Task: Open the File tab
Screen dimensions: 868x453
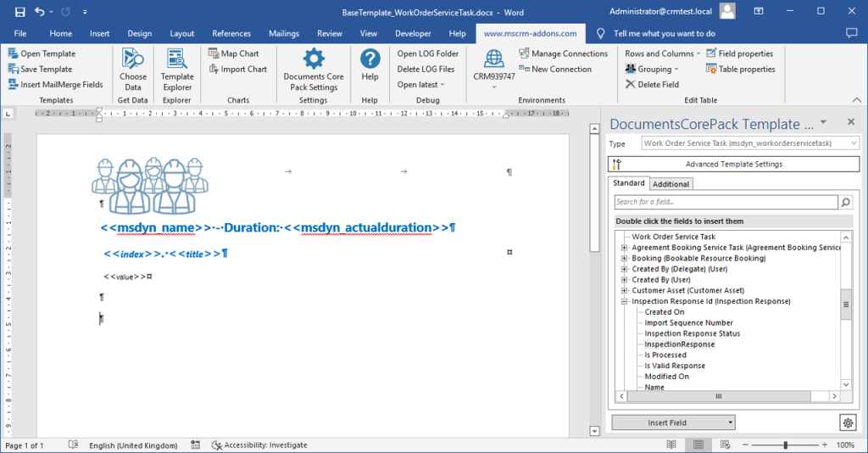Action: click(x=20, y=33)
